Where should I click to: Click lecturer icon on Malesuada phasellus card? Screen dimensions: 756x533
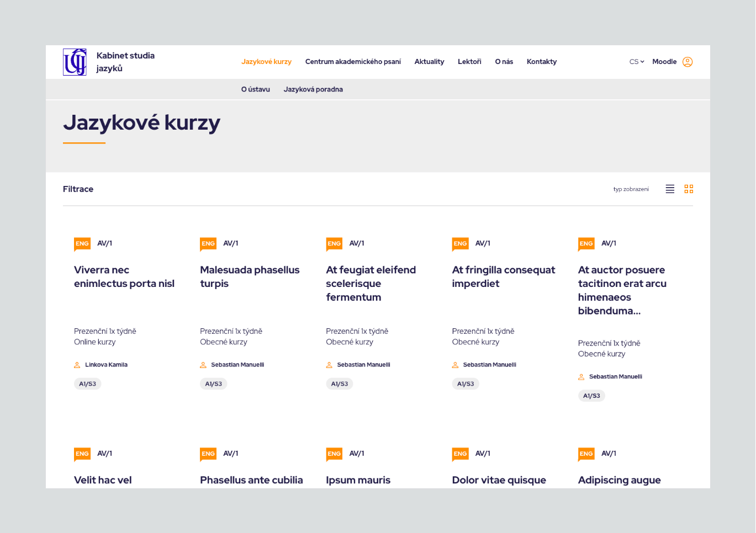tap(203, 365)
